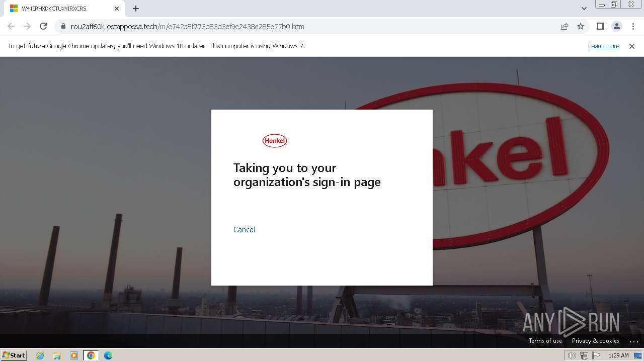Image resolution: width=644 pixels, height=362 pixels.
Task: Open Privacy & cookies link
Action: [596, 341]
